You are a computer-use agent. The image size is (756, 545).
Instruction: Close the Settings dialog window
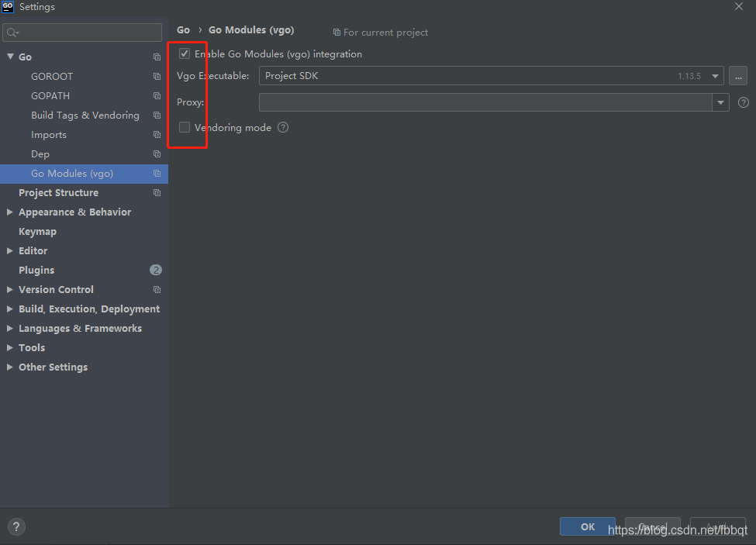739,6
